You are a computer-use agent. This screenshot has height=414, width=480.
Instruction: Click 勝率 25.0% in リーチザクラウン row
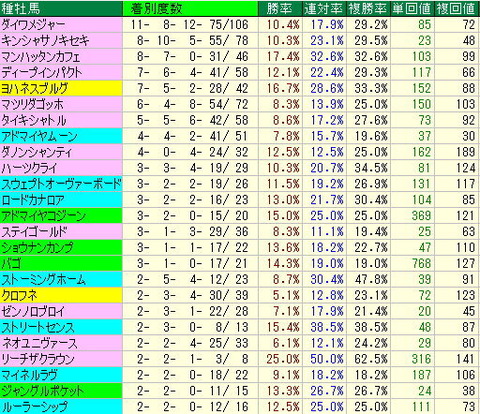[x=283, y=359]
